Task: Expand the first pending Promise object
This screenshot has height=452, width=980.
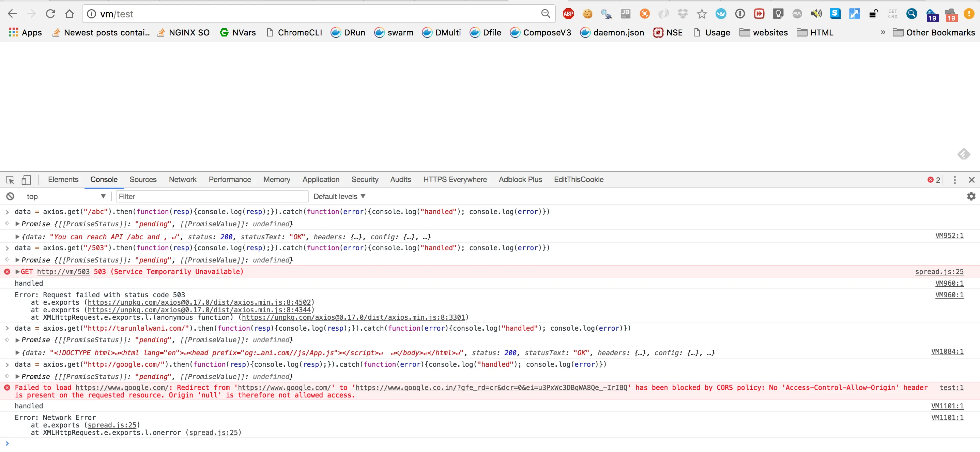Action: pyautogui.click(x=17, y=224)
